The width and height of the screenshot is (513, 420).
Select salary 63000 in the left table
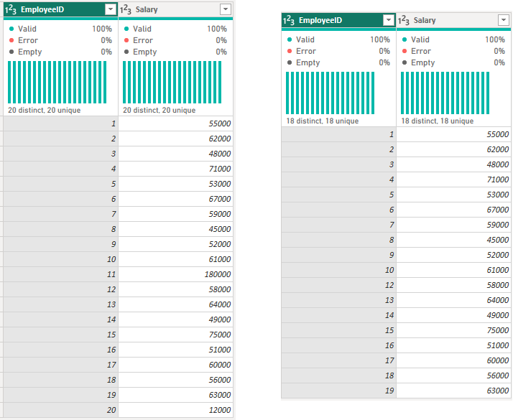click(x=175, y=395)
